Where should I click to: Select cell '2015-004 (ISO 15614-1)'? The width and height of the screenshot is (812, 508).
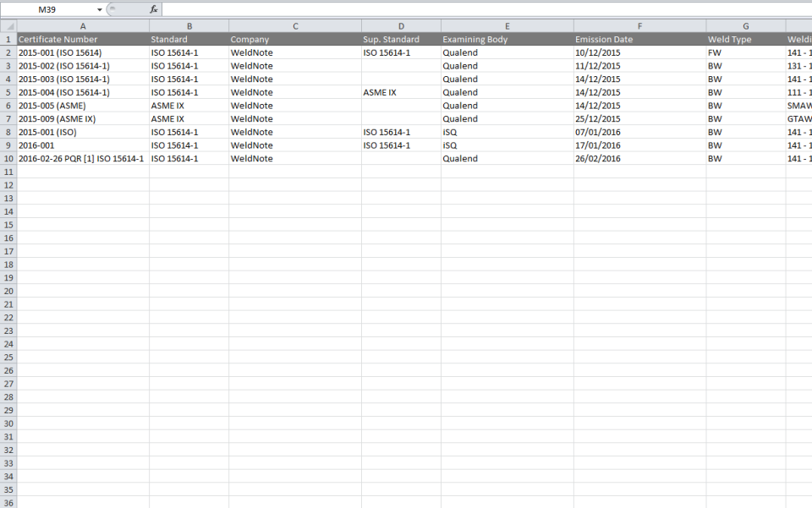click(83, 92)
